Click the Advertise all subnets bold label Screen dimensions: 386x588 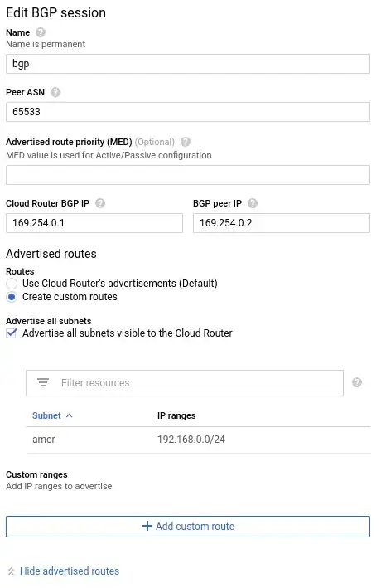(x=49, y=321)
